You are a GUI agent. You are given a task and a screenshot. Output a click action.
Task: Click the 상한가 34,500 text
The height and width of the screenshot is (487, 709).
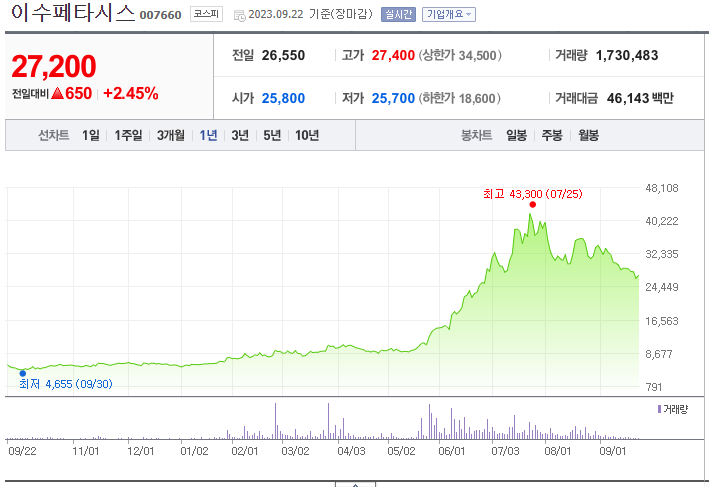coord(460,56)
